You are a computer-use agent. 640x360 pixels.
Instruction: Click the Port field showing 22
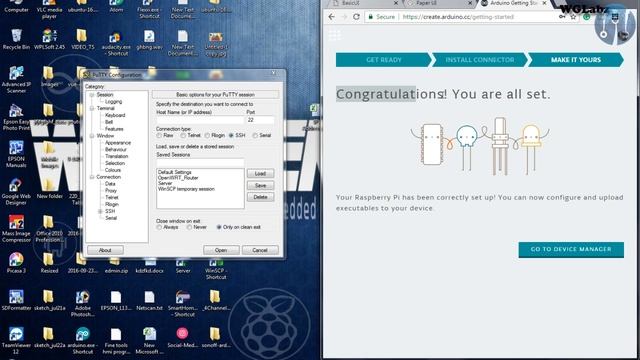[260, 120]
